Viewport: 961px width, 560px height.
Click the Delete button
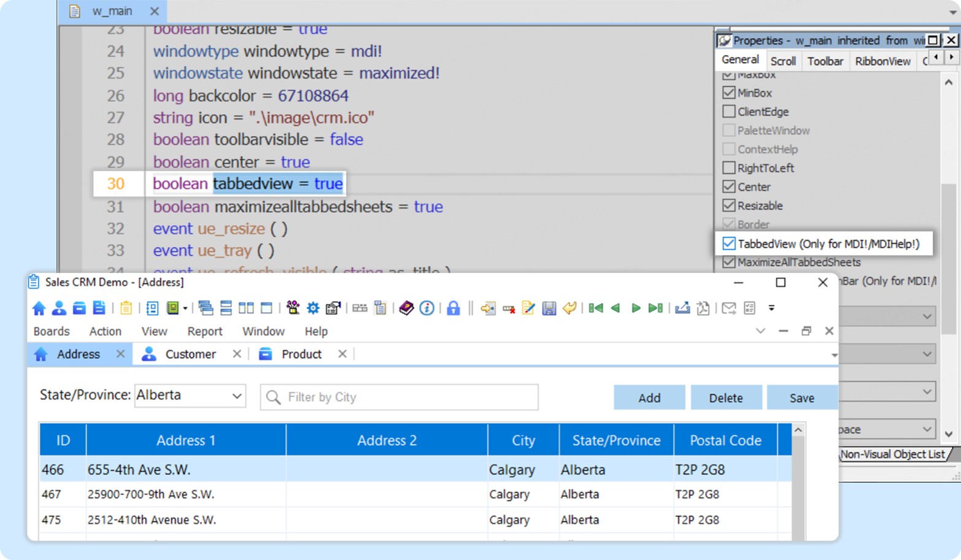coord(726,397)
